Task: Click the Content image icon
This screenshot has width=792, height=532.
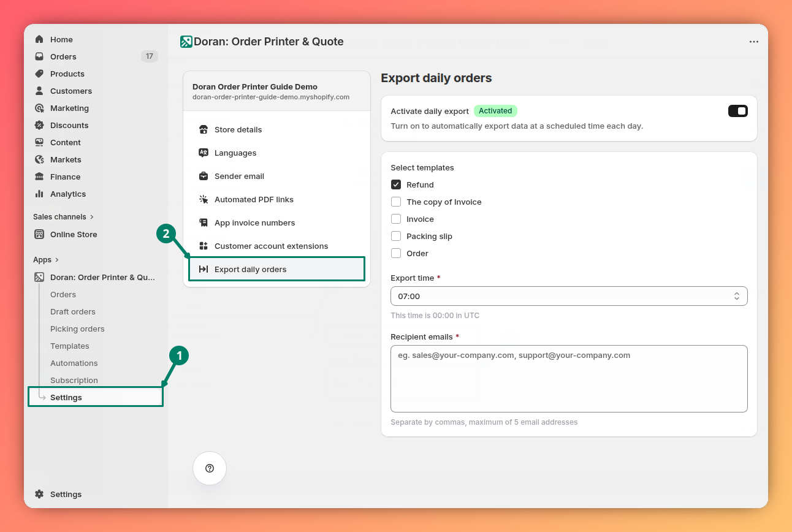Action: click(x=39, y=142)
